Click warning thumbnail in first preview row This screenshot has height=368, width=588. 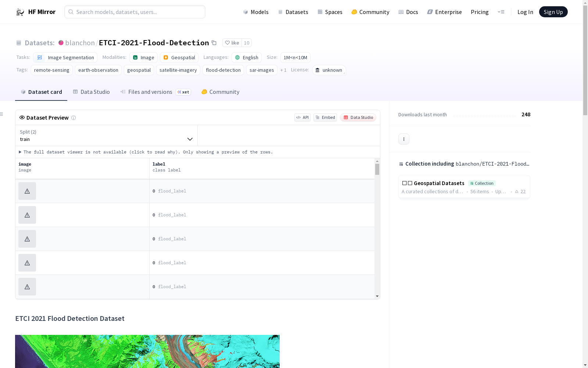tap(27, 191)
